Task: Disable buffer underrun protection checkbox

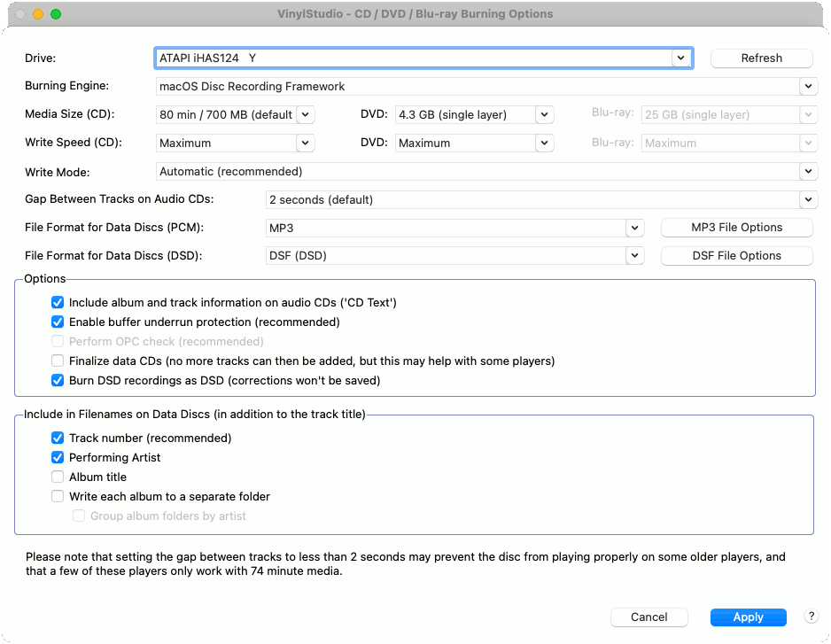Action: pyautogui.click(x=58, y=322)
